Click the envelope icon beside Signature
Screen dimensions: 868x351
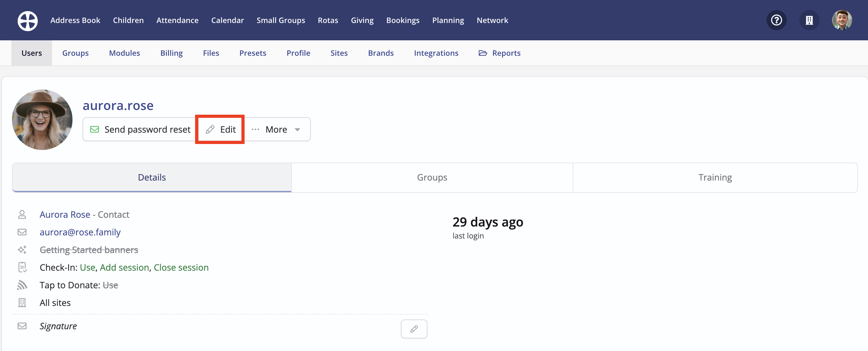22,326
